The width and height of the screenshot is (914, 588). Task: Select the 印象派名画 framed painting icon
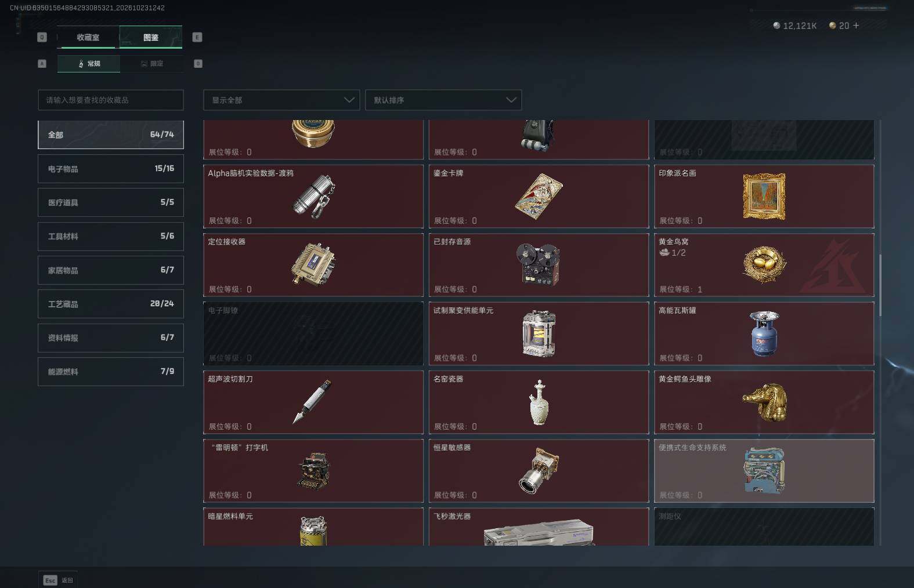click(764, 196)
